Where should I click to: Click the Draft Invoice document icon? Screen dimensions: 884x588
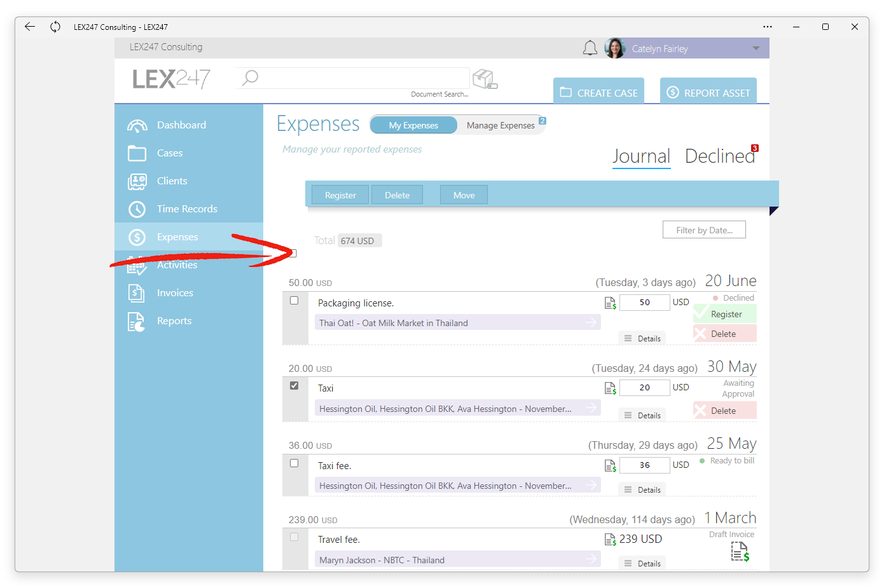coord(740,552)
